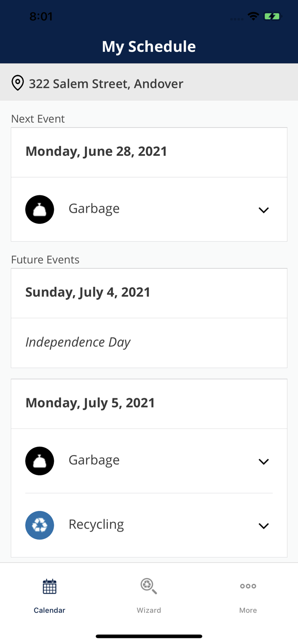Select the address 322 Salem Street, Andover
The image size is (298, 644).
point(106,83)
